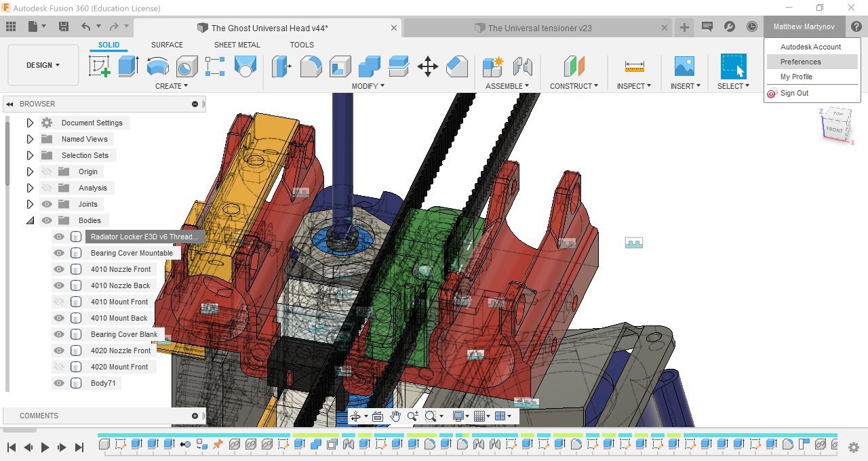868x461 pixels.
Task: Click the New Component icon
Action: (x=493, y=66)
